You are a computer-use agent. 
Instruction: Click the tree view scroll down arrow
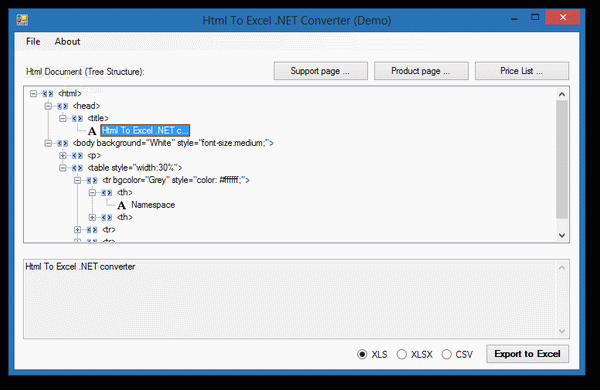coord(562,235)
